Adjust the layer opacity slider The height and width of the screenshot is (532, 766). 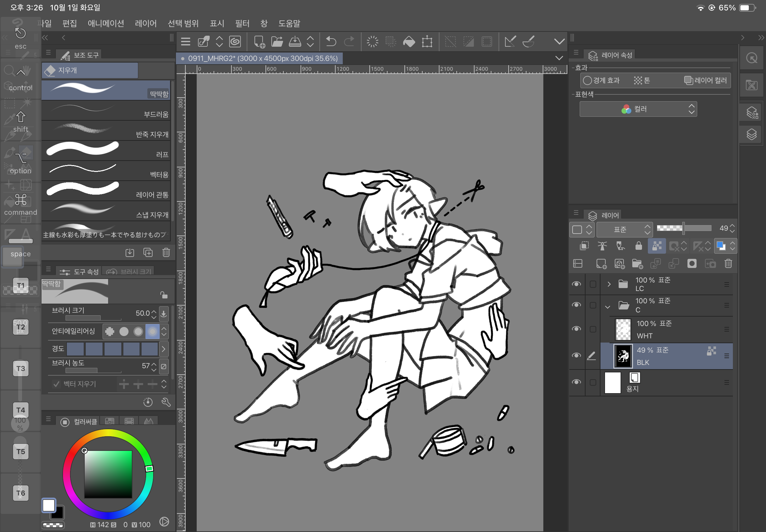tap(684, 228)
